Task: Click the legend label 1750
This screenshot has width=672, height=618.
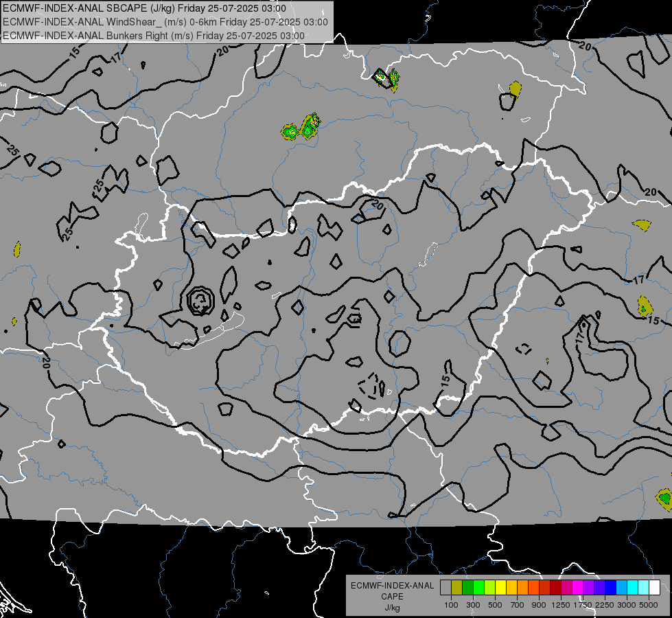Action: [583, 605]
